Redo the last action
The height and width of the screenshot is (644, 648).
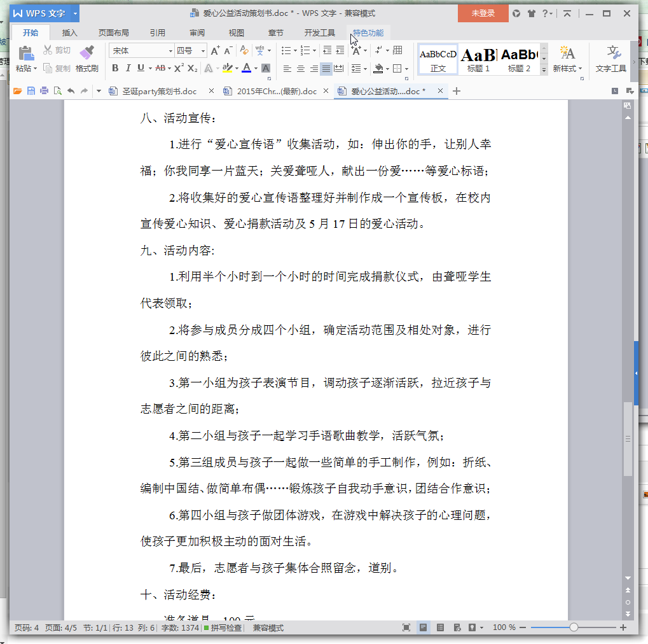(85, 91)
